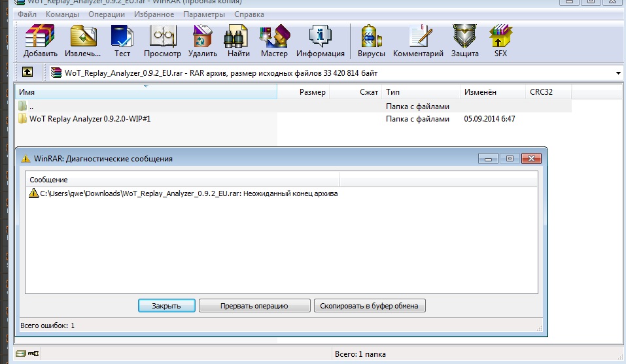Run the Тест archive test tool

(122, 41)
